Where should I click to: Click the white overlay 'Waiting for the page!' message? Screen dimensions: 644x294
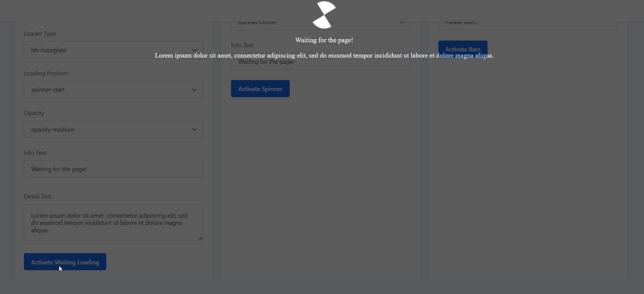coord(324,40)
